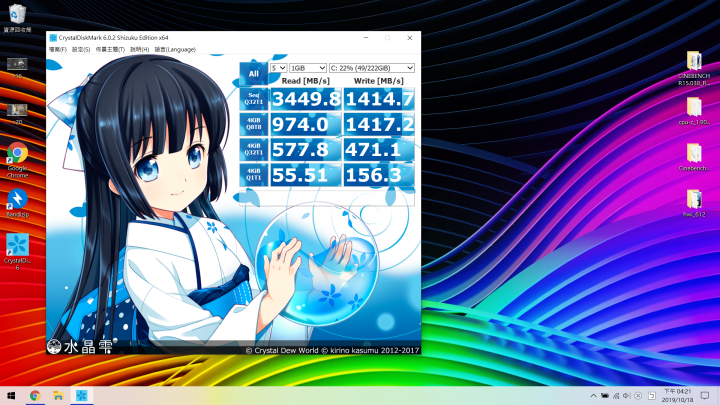Click the empty comment field below results

pyautogui.click(x=327, y=197)
